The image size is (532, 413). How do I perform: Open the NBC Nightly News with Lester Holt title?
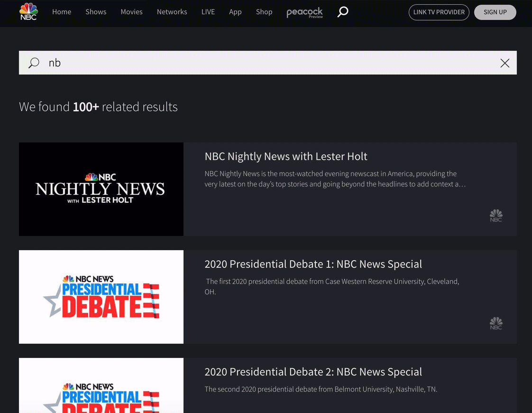[x=286, y=157]
